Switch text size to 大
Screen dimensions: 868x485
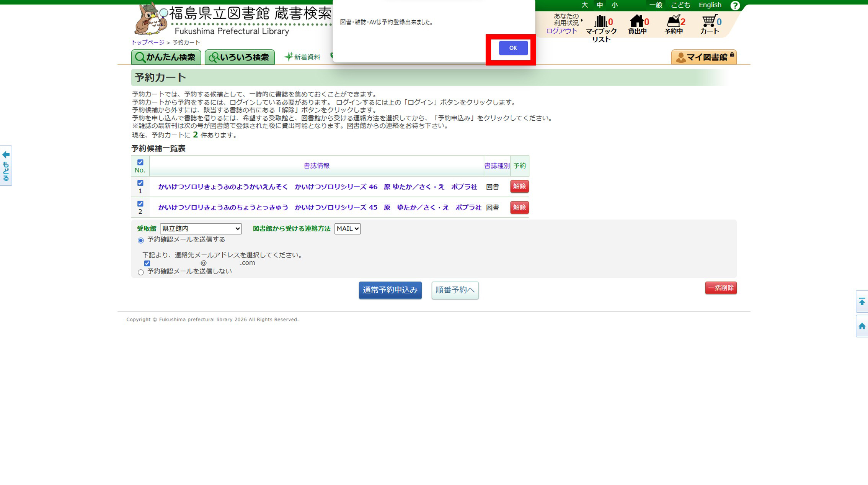click(x=584, y=5)
